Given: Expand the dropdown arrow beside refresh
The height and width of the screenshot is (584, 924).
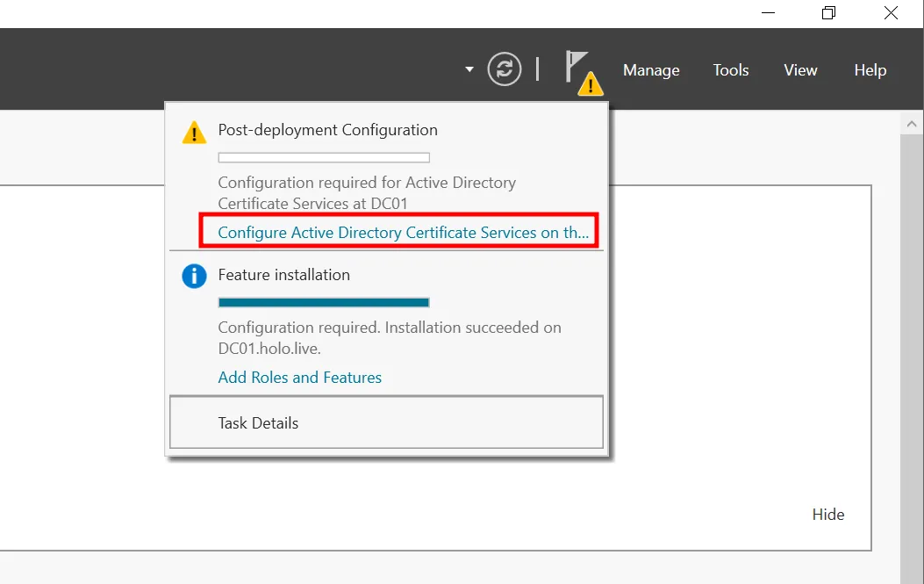Looking at the screenshot, I should (469, 69).
